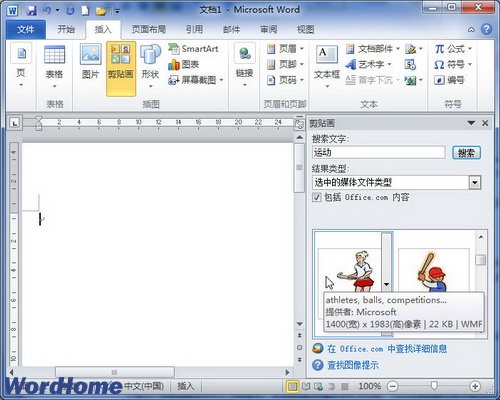Click the 搜索文字 input field containing 运动
The image size is (500, 400).
coord(379,153)
